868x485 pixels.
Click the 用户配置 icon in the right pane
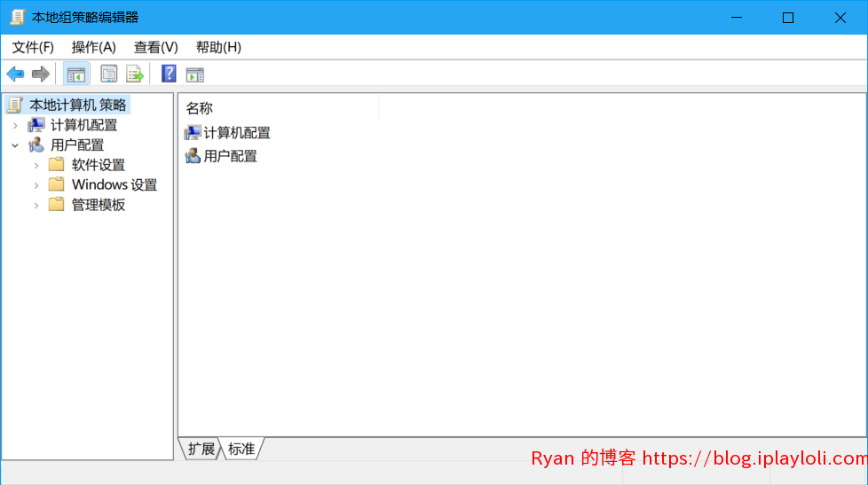tap(193, 156)
